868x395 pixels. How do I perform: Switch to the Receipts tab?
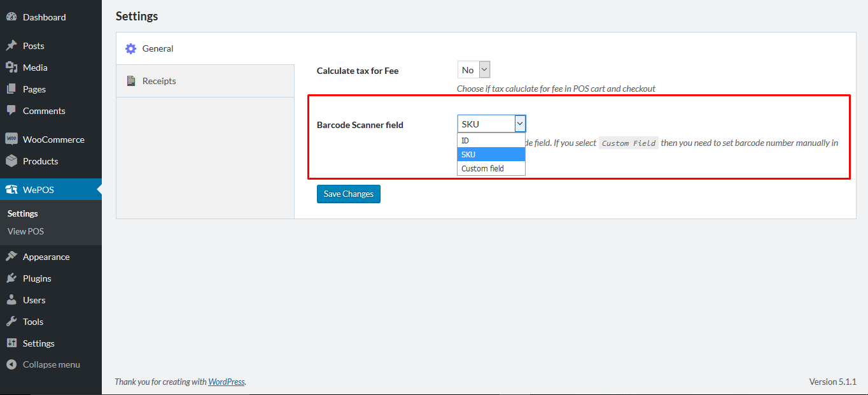pos(159,80)
